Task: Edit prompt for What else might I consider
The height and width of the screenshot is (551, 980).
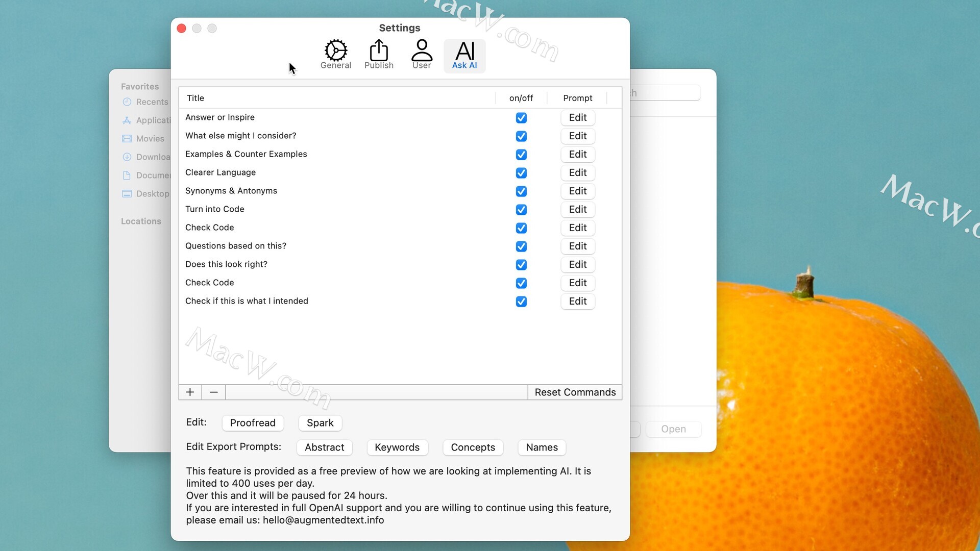Action: point(578,136)
